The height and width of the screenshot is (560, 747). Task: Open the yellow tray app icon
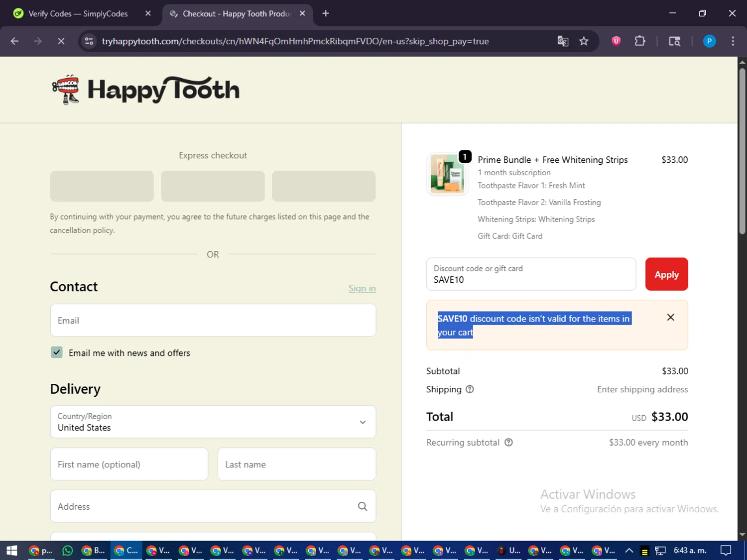click(x=644, y=551)
